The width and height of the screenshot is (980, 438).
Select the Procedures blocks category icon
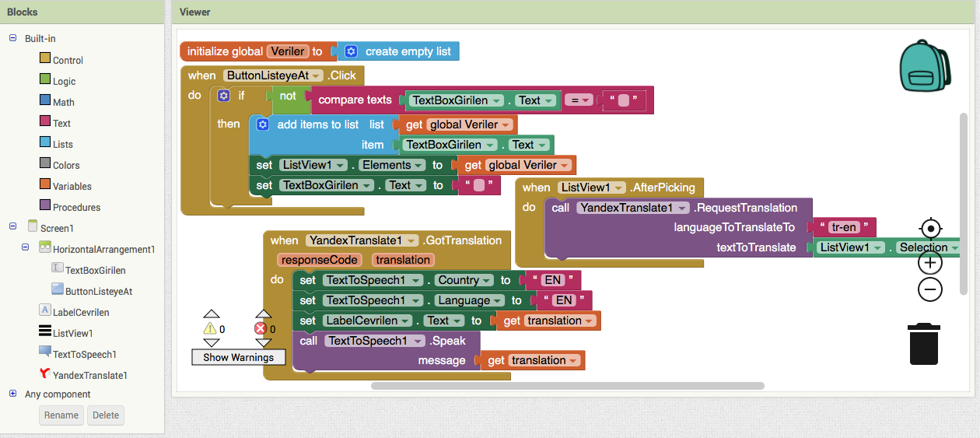click(x=45, y=205)
